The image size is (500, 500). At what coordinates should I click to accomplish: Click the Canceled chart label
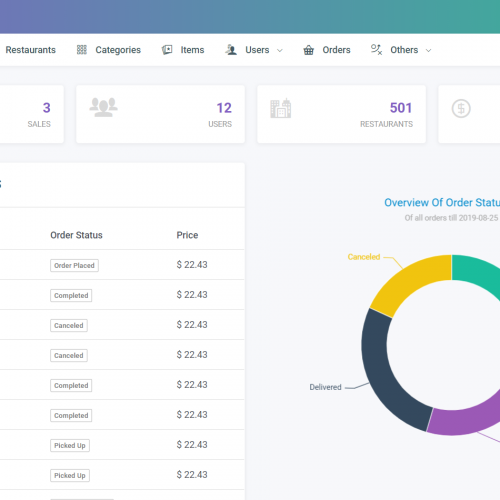[x=364, y=257]
